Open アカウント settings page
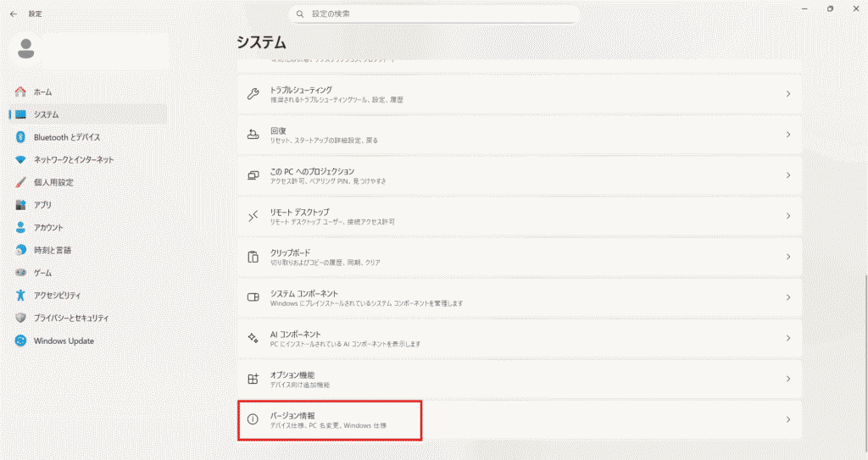The height and width of the screenshot is (460, 868). point(88,228)
